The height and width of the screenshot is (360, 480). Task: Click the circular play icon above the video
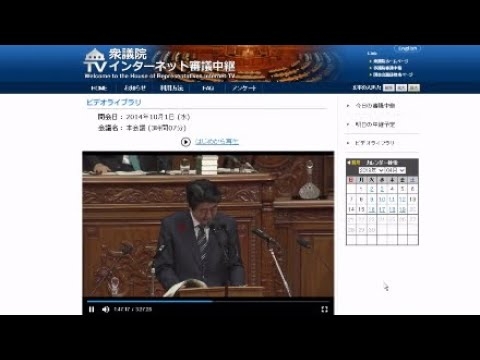186,142
